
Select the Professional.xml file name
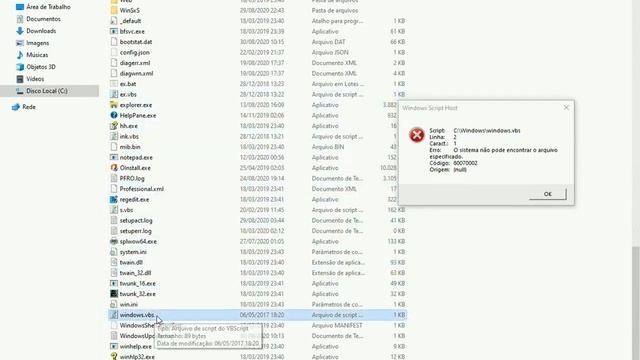point(142,189)
